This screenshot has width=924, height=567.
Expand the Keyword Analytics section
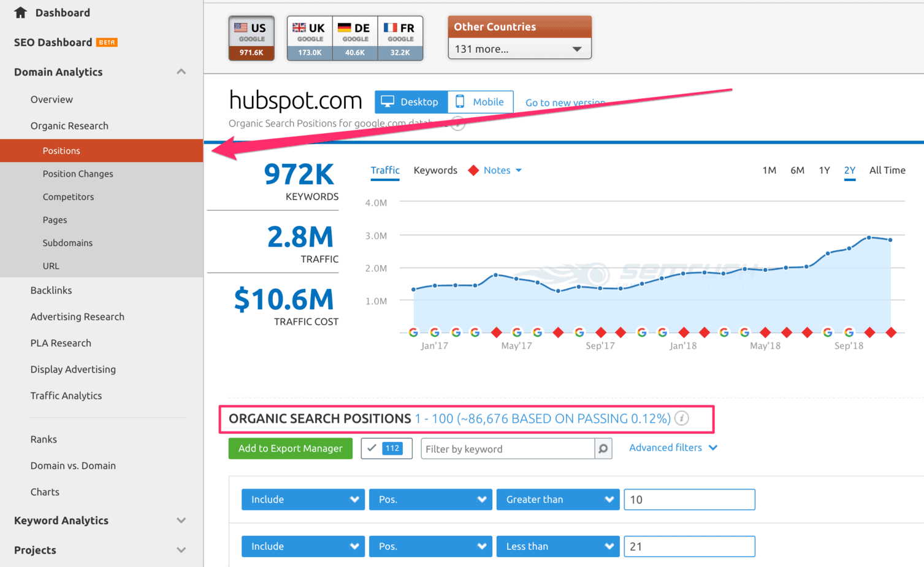pos(181,520)
